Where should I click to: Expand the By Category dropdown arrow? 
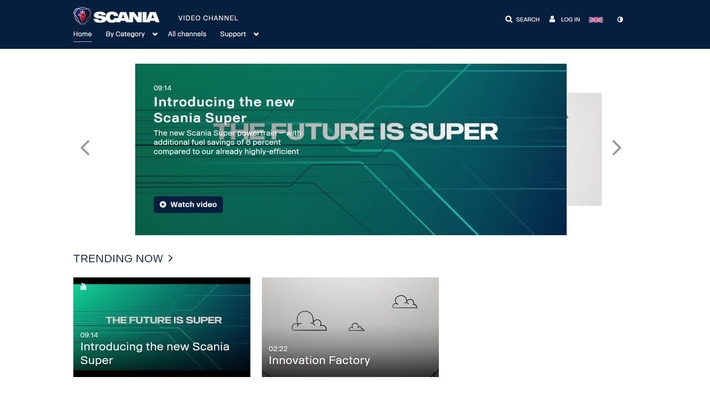coord(155,34)
